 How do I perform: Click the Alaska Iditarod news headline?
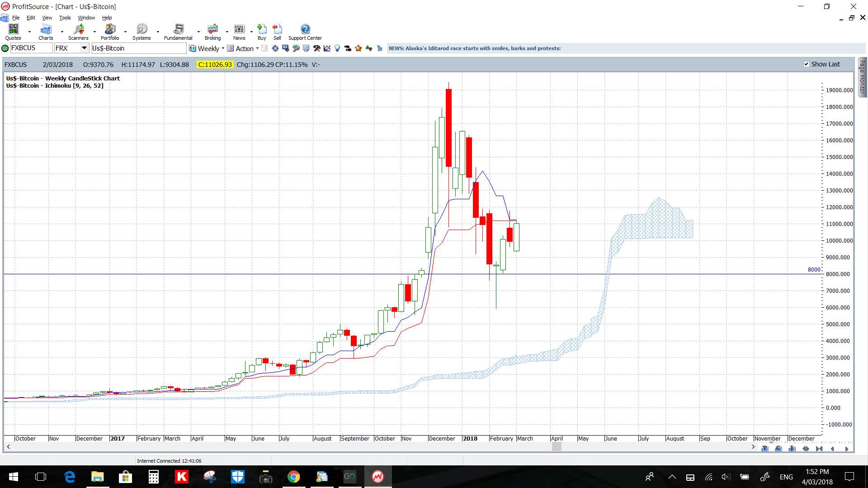coord(475,48)
